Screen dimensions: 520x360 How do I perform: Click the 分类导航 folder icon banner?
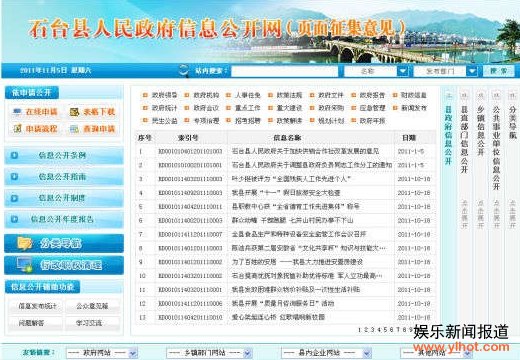64,243
